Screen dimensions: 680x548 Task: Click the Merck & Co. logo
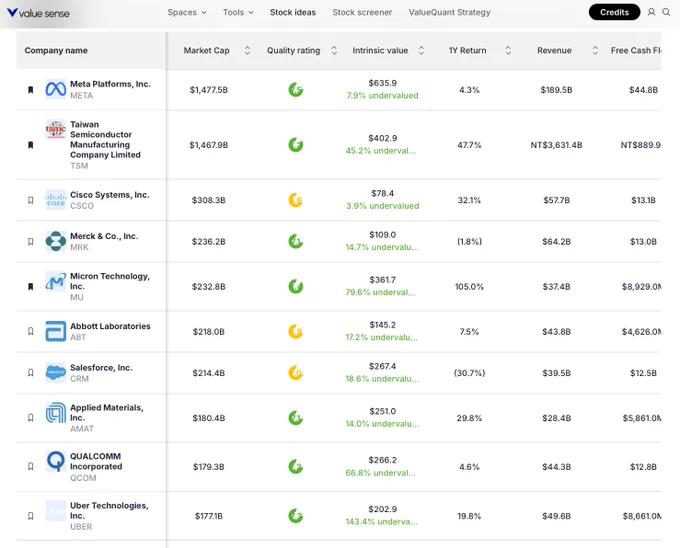[x=56, y=241]
